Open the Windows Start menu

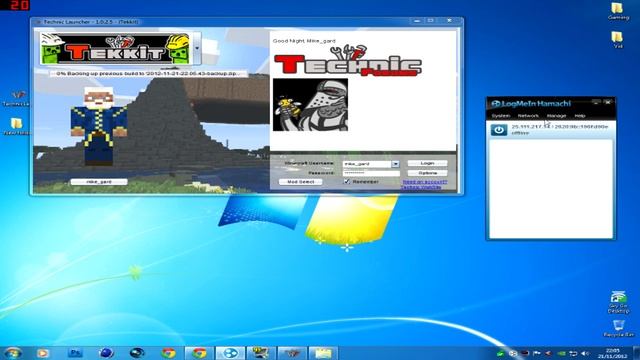13,353
